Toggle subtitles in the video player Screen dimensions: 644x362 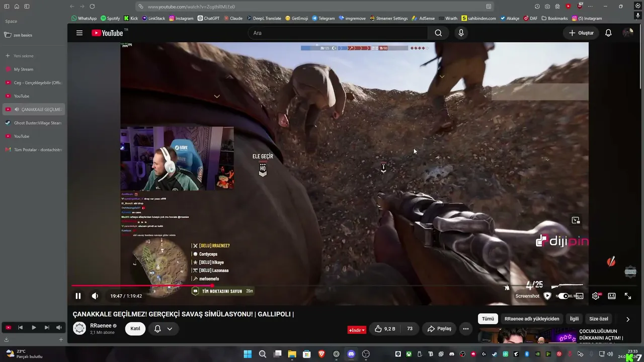click(580, 296)
